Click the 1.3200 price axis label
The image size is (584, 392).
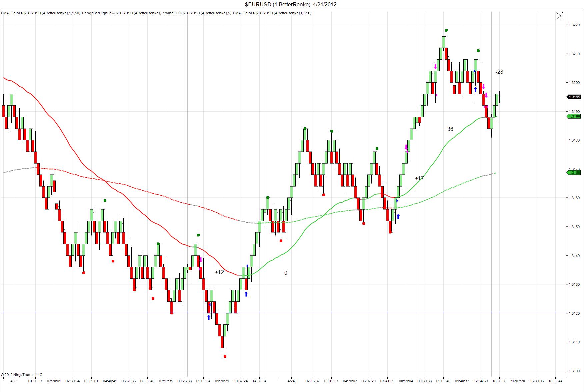(574, 83)
